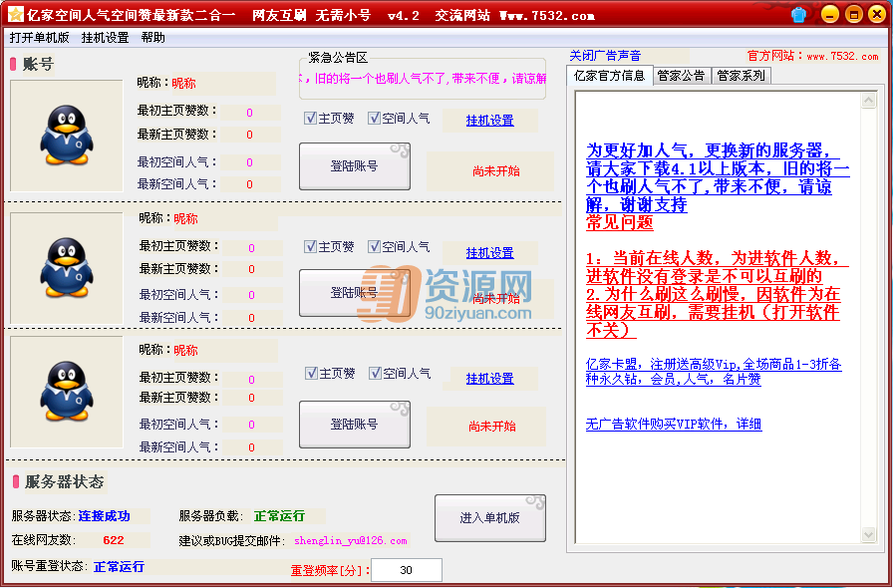Toggle 主页赞 checkbox for second account
The width and height of the screenshot is (893, 588).
[x=310, y=247]
